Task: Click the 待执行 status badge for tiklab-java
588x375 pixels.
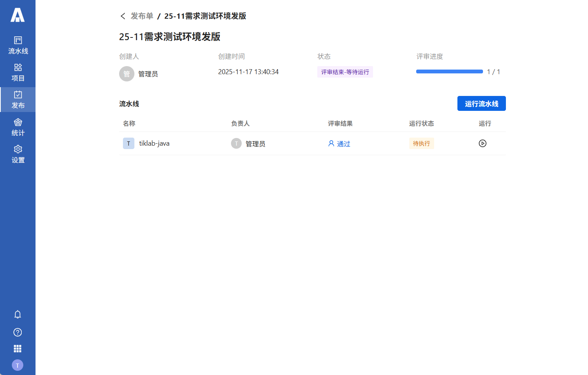Action: [422, 143]
